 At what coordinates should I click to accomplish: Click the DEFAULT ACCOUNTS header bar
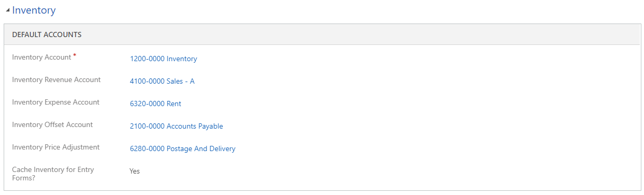[322, 35]
